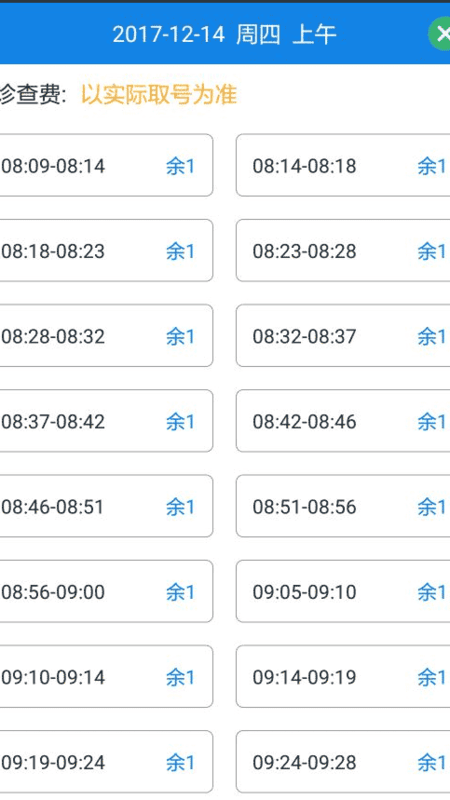
Task: Book the 08:28-08:32 time slot
Action: point(106,336)
